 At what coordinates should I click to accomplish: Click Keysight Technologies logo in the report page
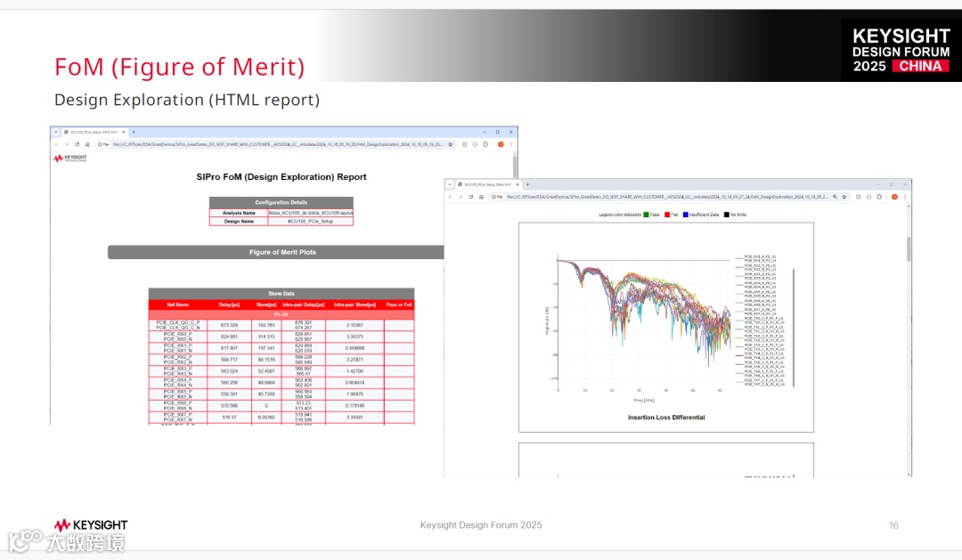(x=70, y=158)
